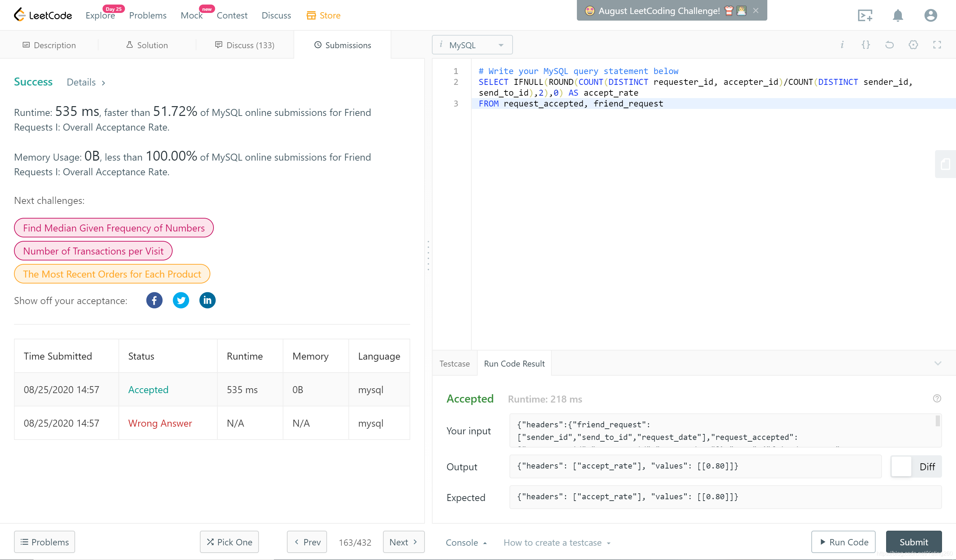Switch to the Description tab
956x560 pixels.
click(49, 45)
